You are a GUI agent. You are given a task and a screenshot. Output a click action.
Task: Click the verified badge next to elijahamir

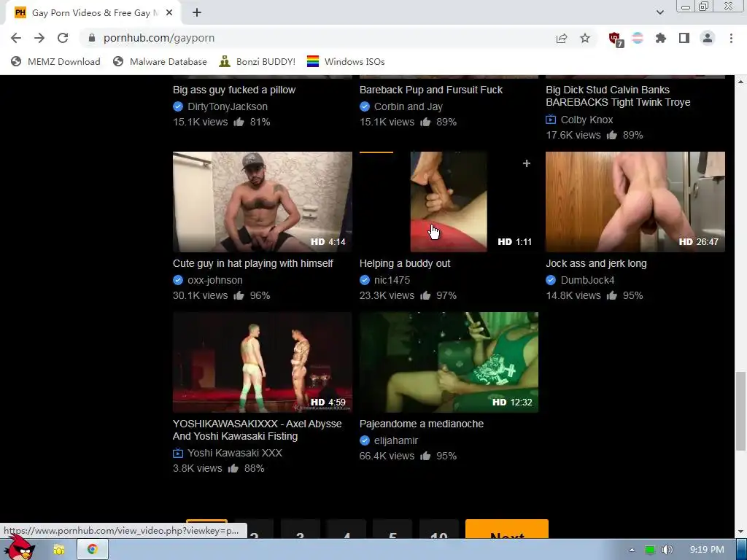[365, 440]
